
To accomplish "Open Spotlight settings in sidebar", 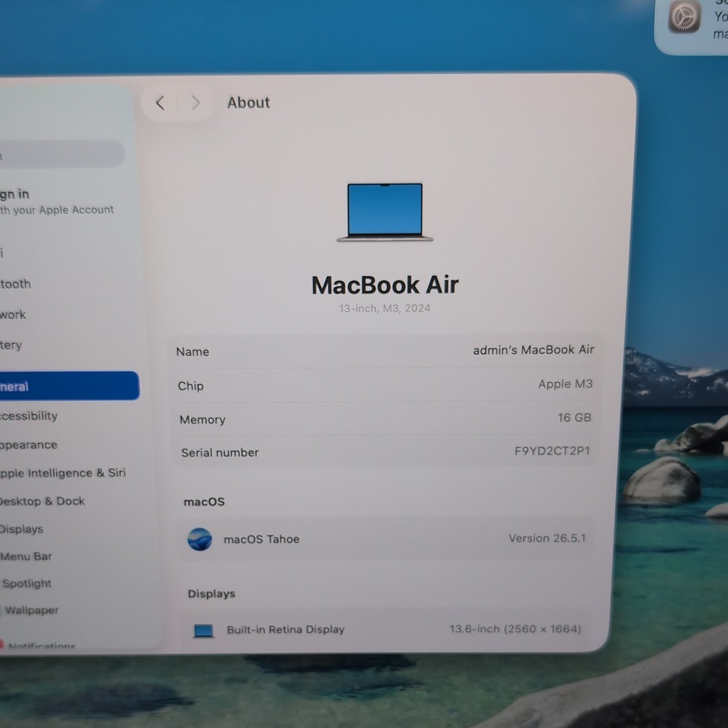I will [27, 583].
